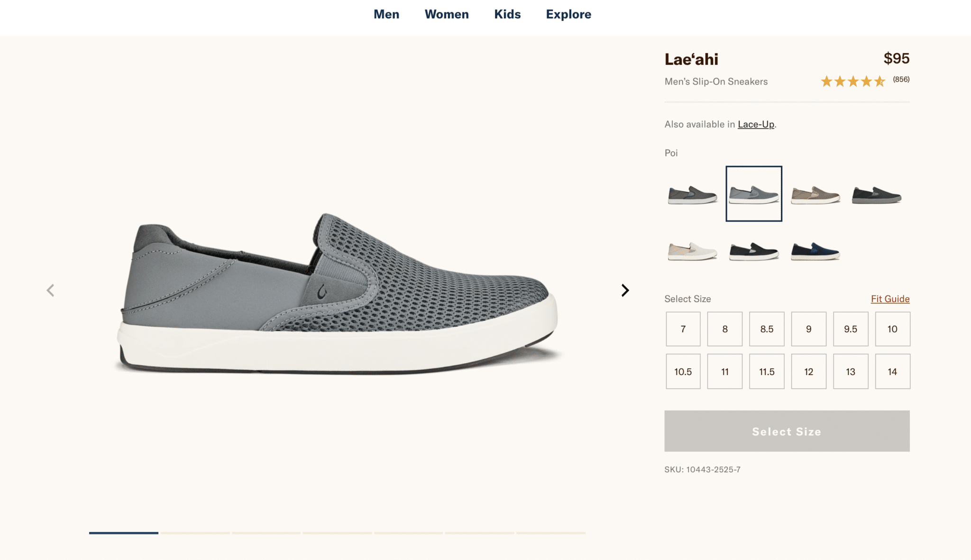Select the dark charcoal gray shoe swatch
The image size is (971, 560).
click(692, 194)
